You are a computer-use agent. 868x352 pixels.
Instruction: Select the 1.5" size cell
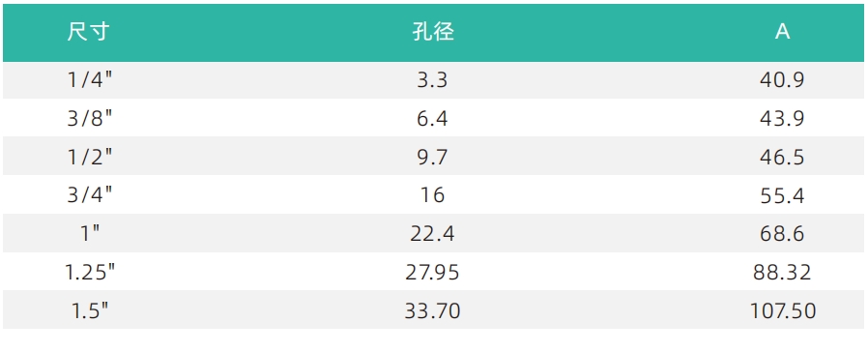tap(90, 311)
